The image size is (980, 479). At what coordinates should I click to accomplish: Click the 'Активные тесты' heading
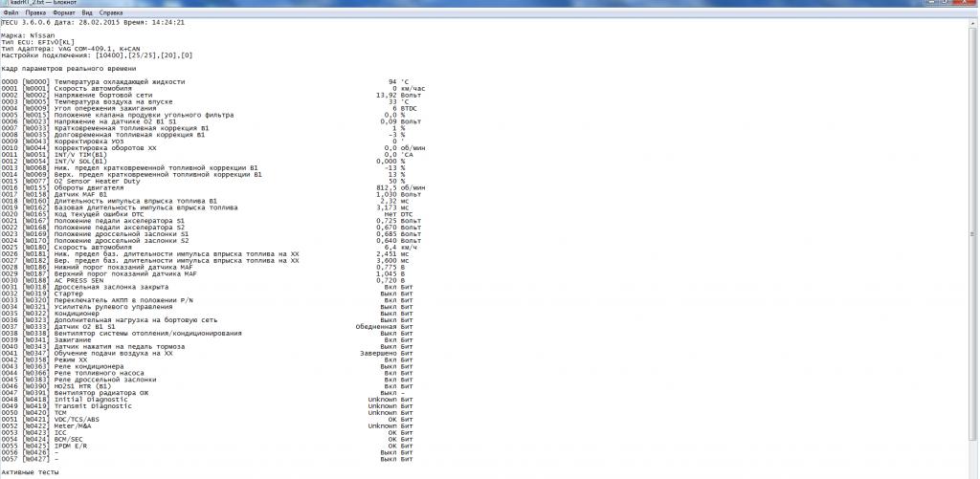[30, 472]
